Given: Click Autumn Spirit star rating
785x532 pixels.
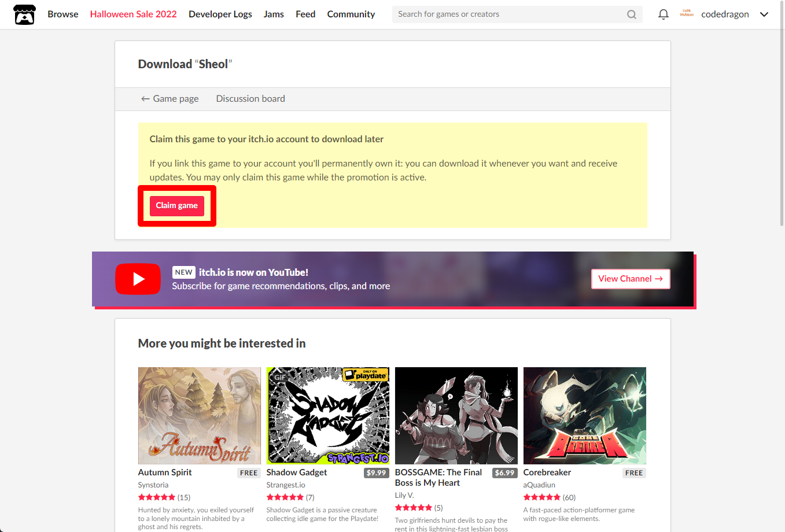Looking at the screenshot, I should click(157, 497).
